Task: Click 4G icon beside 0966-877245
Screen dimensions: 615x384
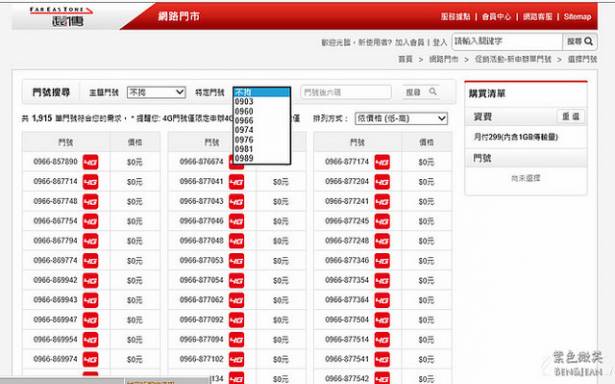Action: 382,221
